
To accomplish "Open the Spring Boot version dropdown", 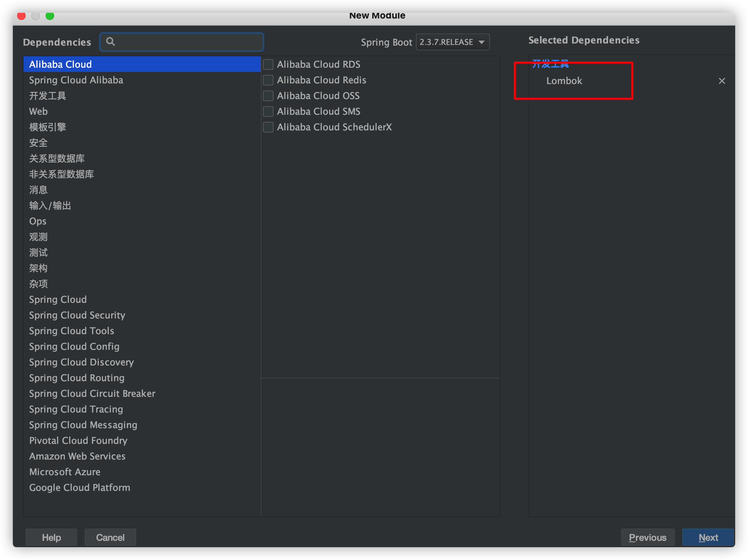I will pyautogui.click(x=452, y=42).
